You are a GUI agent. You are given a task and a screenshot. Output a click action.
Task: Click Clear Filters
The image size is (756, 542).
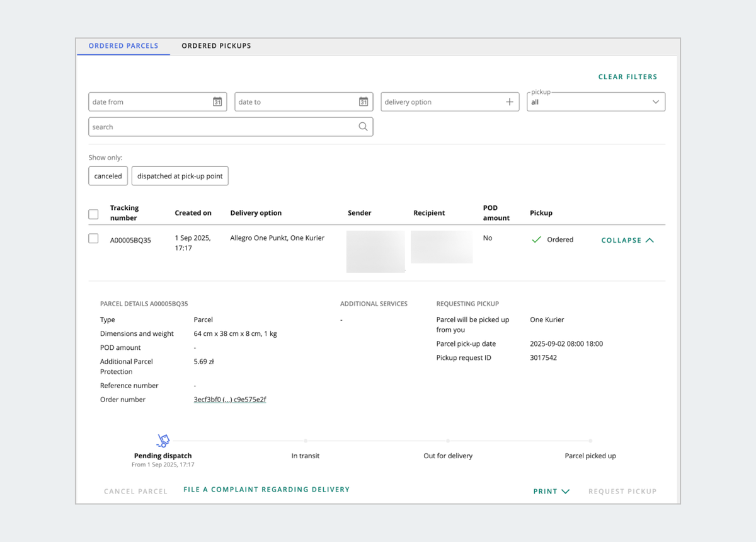pos(627,77)
